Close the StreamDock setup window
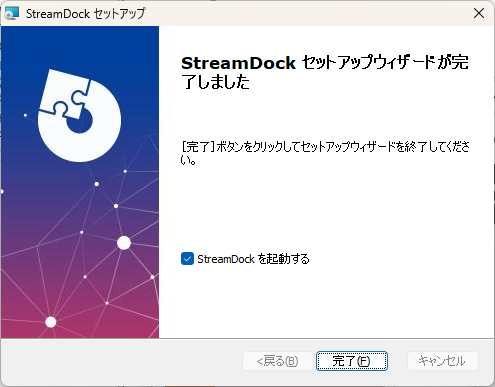The width and height of the screenshot is (495, 387). (x=479, y=13)
